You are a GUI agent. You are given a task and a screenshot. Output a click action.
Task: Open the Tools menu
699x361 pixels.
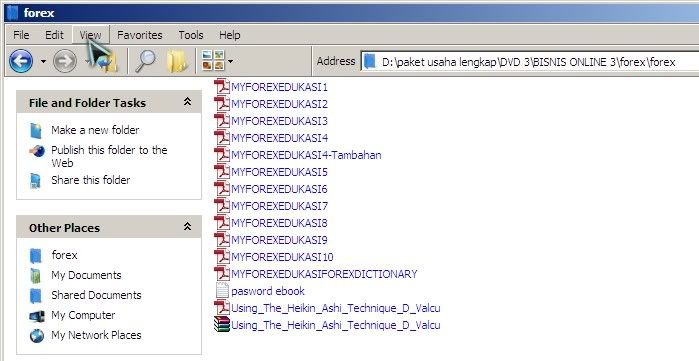pyautogui.click(x=191, y=35)
